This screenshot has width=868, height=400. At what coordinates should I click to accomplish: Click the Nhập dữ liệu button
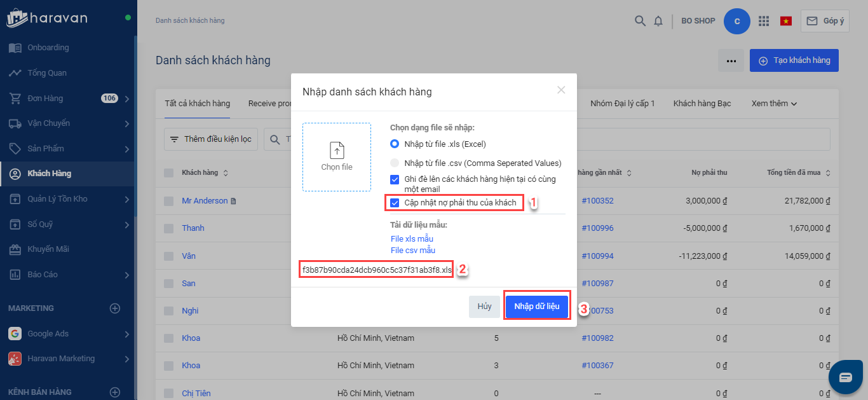[x=537, y=307]
